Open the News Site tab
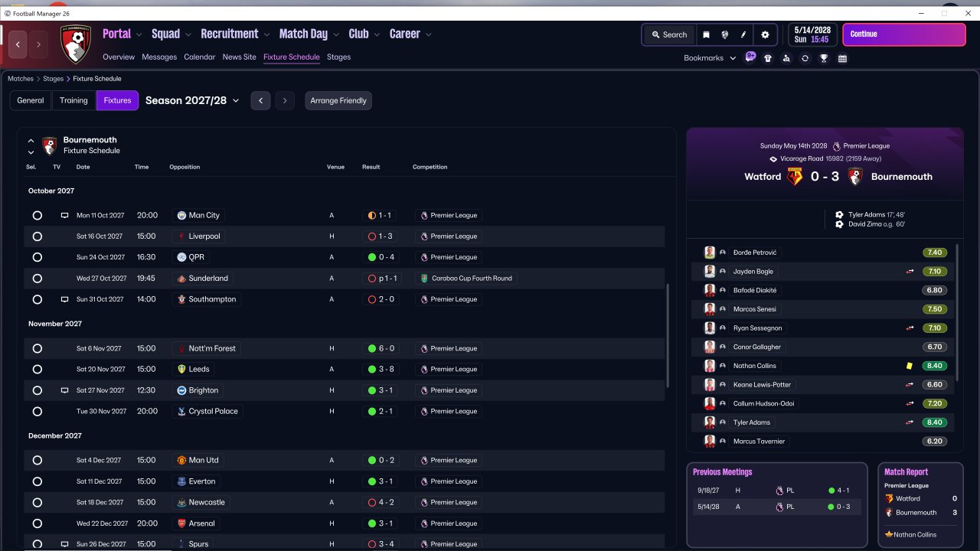Image resolution: width=980 pixels, height=551 pixels. coord(240,57)
